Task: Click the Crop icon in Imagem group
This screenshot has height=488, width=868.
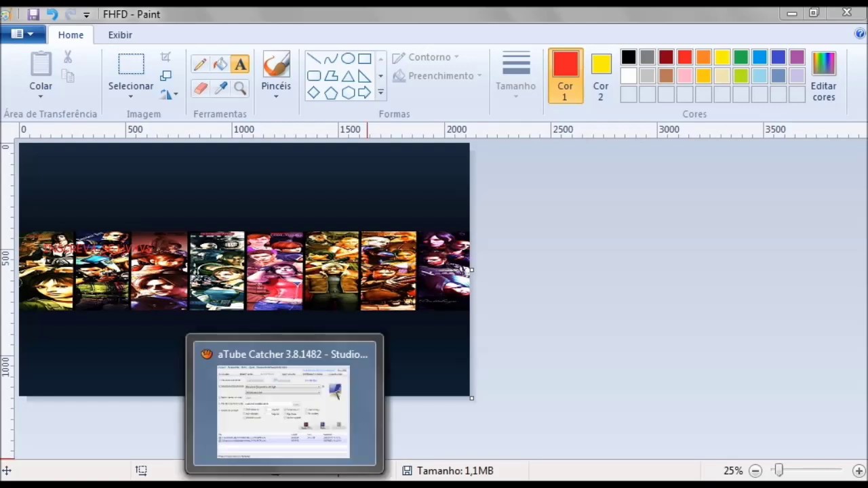Action: click(x=166, y=57)
